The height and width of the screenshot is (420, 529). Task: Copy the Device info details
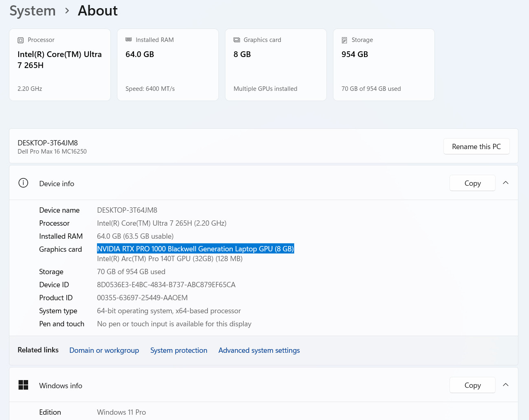click(x=472, y=183)
